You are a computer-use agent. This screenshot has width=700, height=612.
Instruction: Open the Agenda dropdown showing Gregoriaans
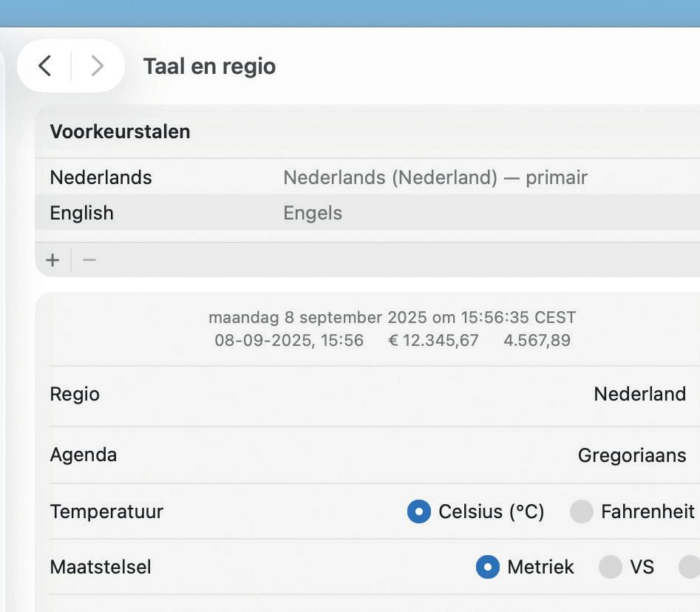tap(632, 455)
